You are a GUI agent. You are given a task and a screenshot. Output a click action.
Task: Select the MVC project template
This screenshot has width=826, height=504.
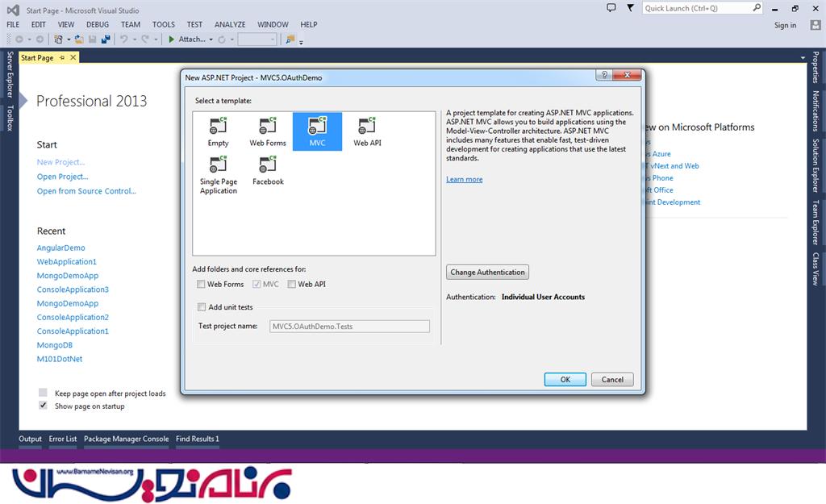click(x=317, y=131)
